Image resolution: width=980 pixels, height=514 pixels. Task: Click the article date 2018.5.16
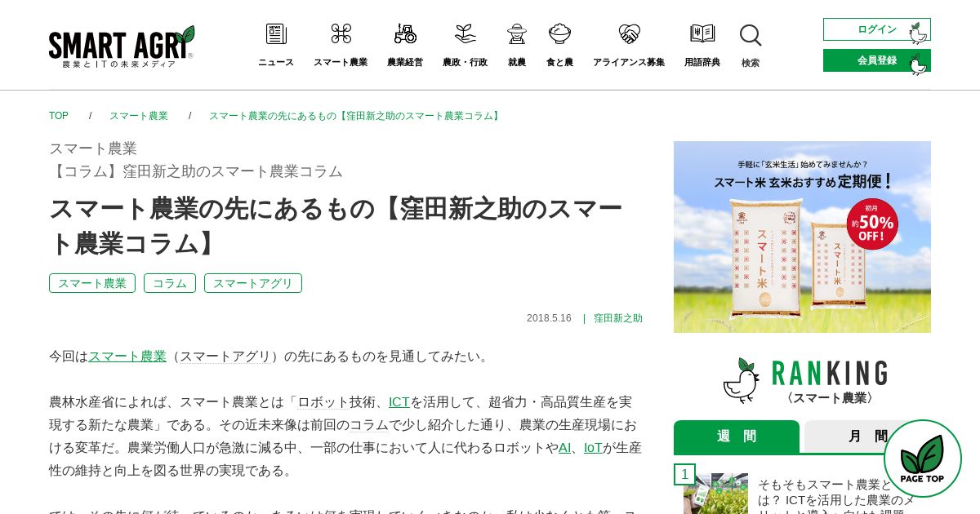(x=549, y=318)
